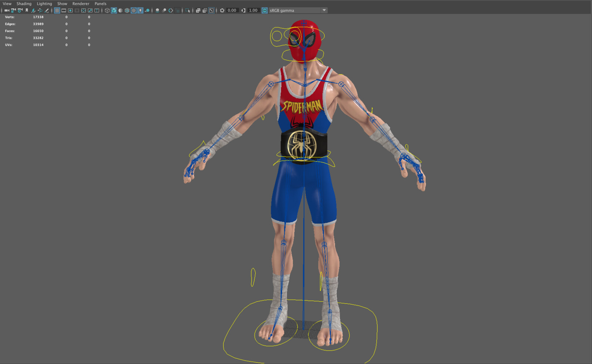
Task: Select Smooth Shade All cube icon
Action: pyautogui.click(x=114, y=10)
